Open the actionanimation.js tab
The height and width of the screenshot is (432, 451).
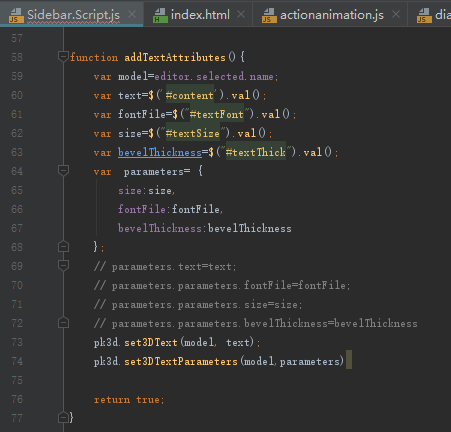click(332, 15)
